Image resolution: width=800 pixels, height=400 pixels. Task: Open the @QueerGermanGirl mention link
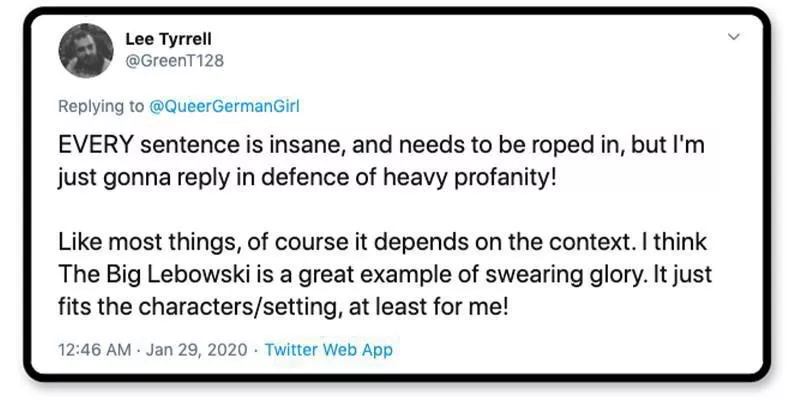223,106
